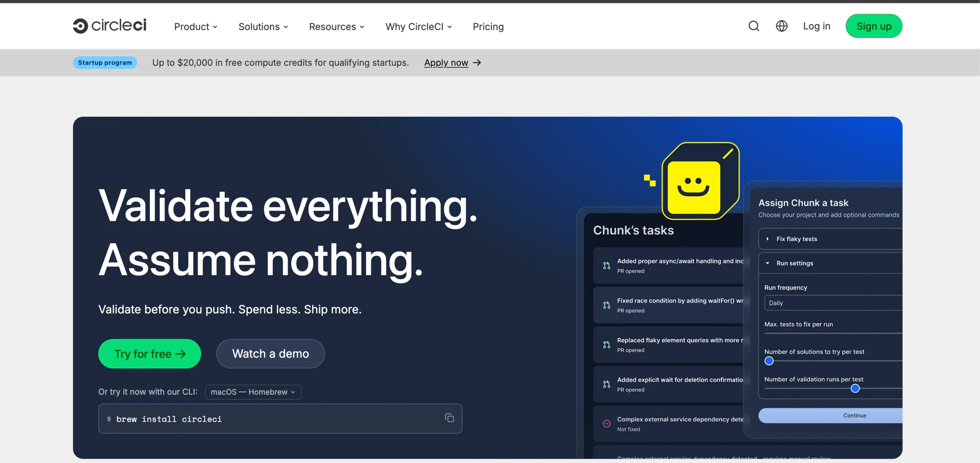
Task: Open macOS — Homebrew CLI dropdown
Action: click(253, 392)
